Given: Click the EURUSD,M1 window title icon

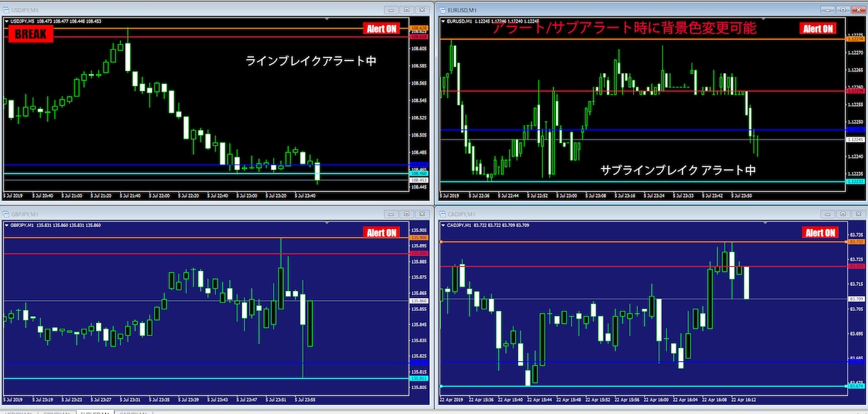Looking at the screenshot, I should [442, 10].
